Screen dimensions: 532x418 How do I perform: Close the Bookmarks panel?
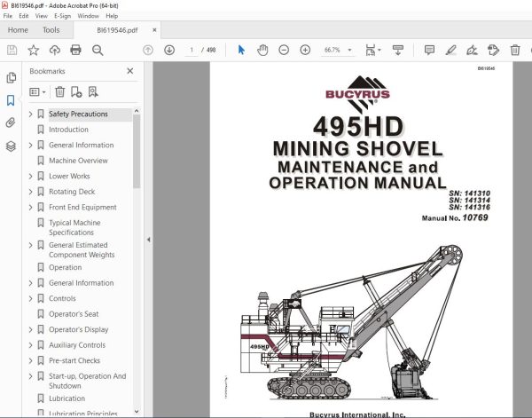[x=130, y=71]
